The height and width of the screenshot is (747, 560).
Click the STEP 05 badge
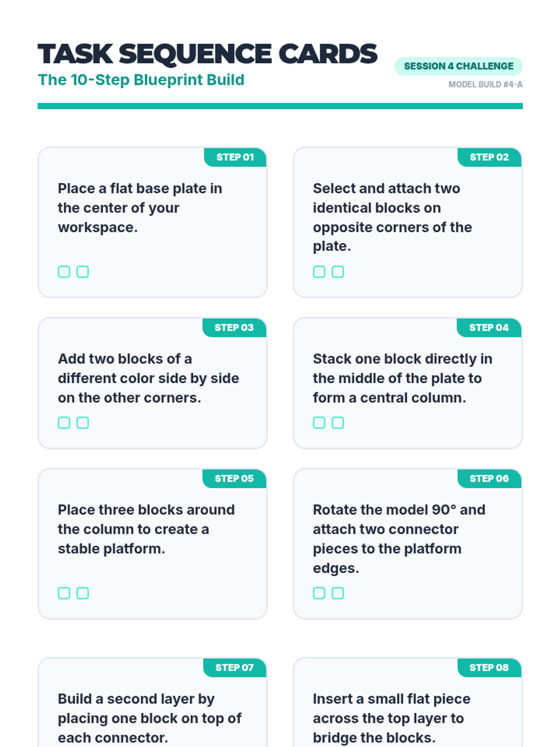[234, 479]
